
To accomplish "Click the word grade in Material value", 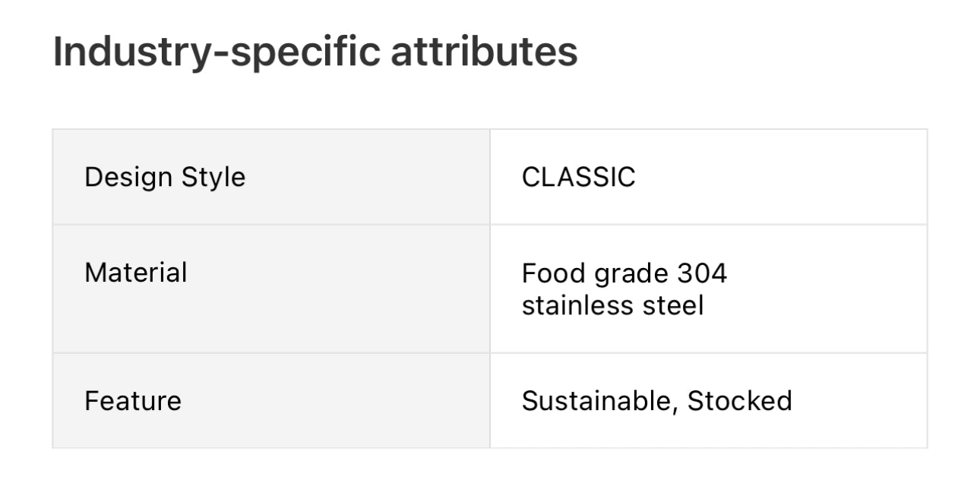I will click(631, 275).
